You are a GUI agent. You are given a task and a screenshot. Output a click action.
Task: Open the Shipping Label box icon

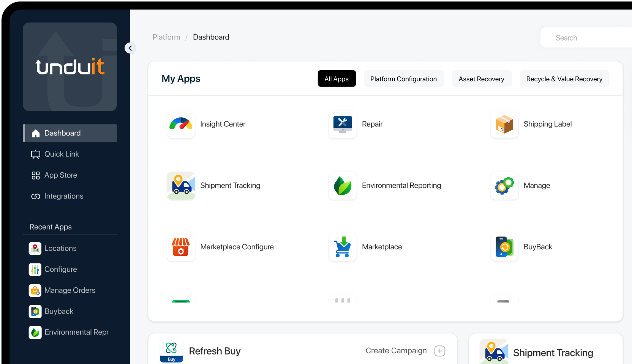(504, 124)
